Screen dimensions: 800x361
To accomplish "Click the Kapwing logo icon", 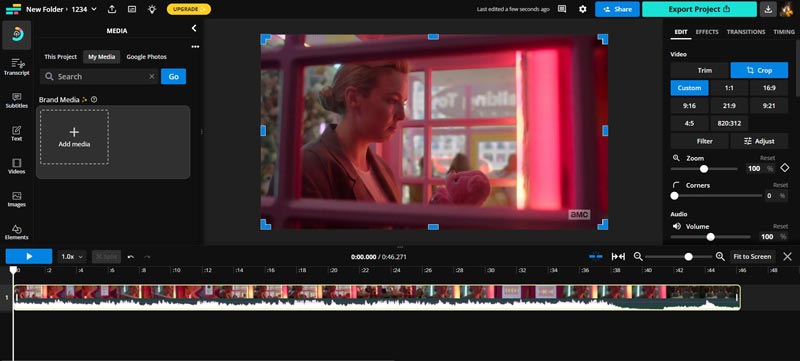I will pos(13,9).
